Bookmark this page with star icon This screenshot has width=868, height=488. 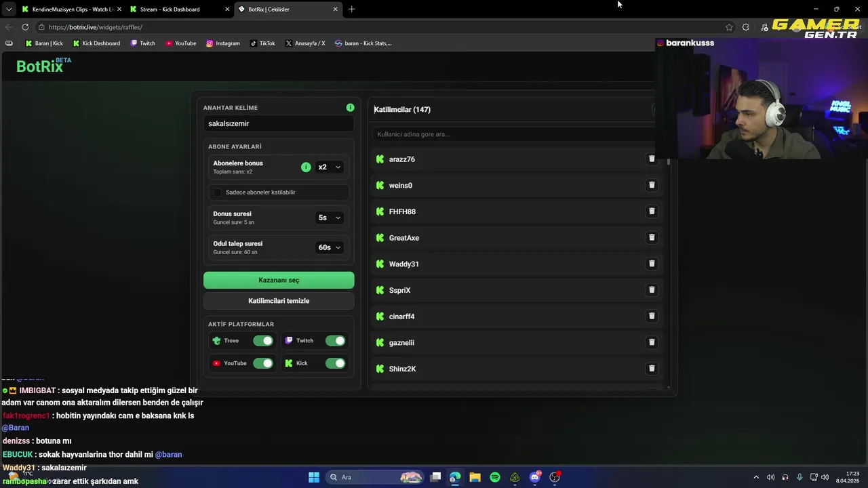click(729, 27)
